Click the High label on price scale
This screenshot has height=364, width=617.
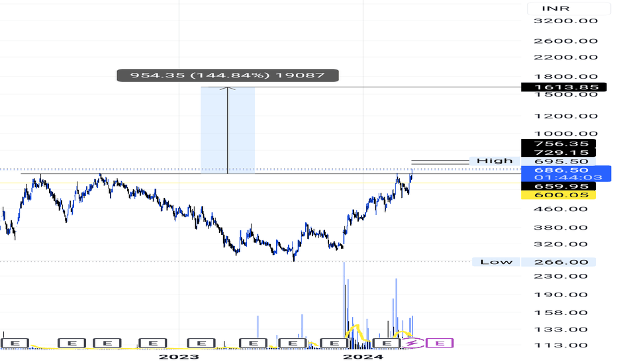pos(495,161)
